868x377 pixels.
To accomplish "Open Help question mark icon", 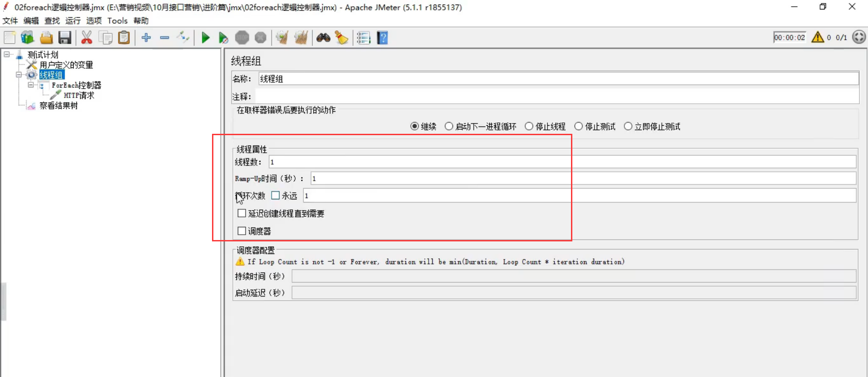I will click(x=382, y=38).
